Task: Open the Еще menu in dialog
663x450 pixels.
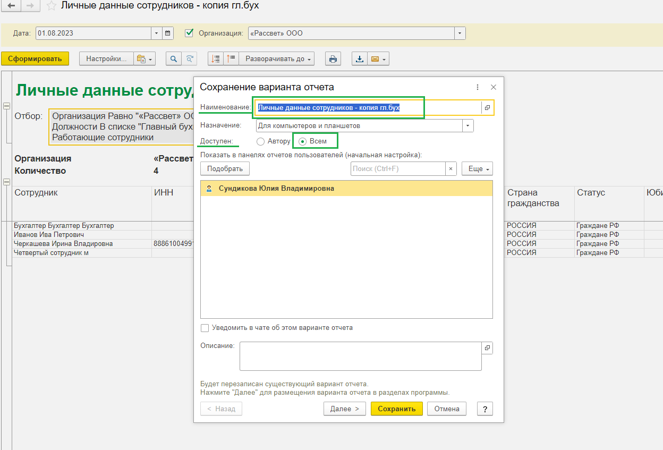Action: tap(477, 169)
